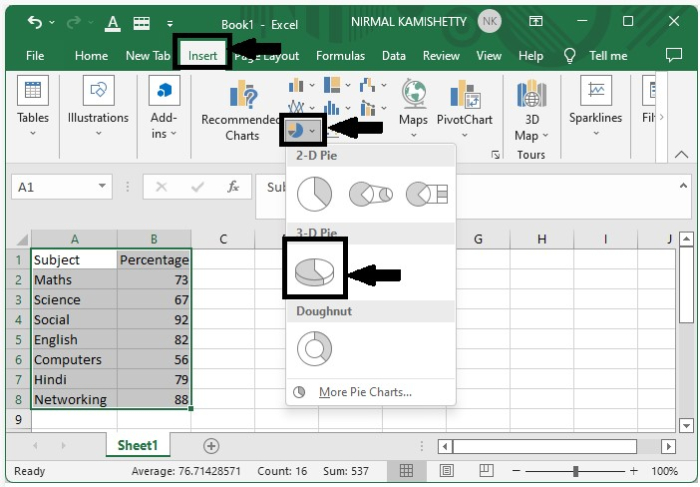
Task: Select the Doughnut chart thumbnail
Action: [x=315, y=348]
